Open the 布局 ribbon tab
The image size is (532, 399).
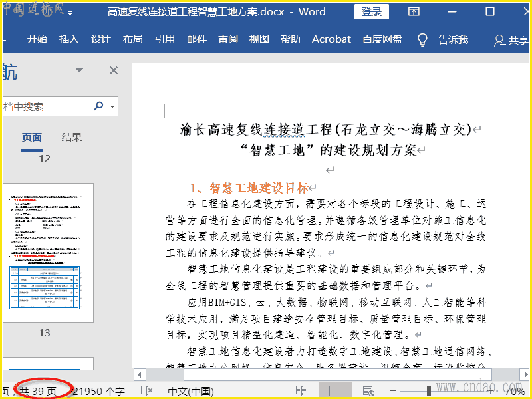click(132, 39)
